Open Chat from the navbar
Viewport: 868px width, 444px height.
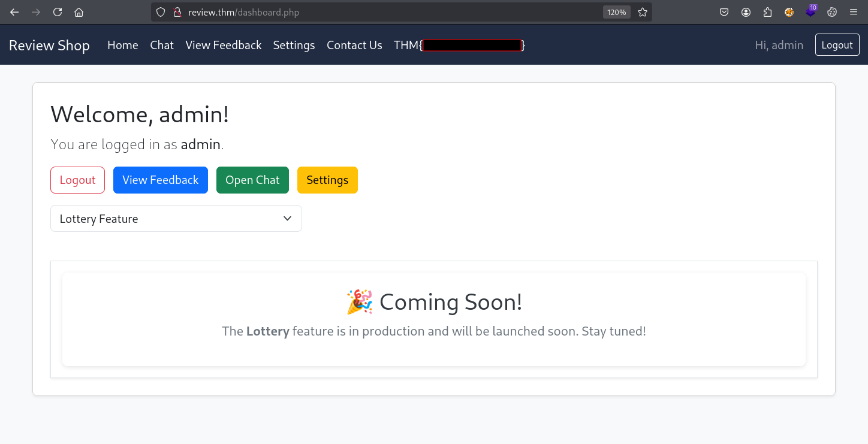point(162,46)
